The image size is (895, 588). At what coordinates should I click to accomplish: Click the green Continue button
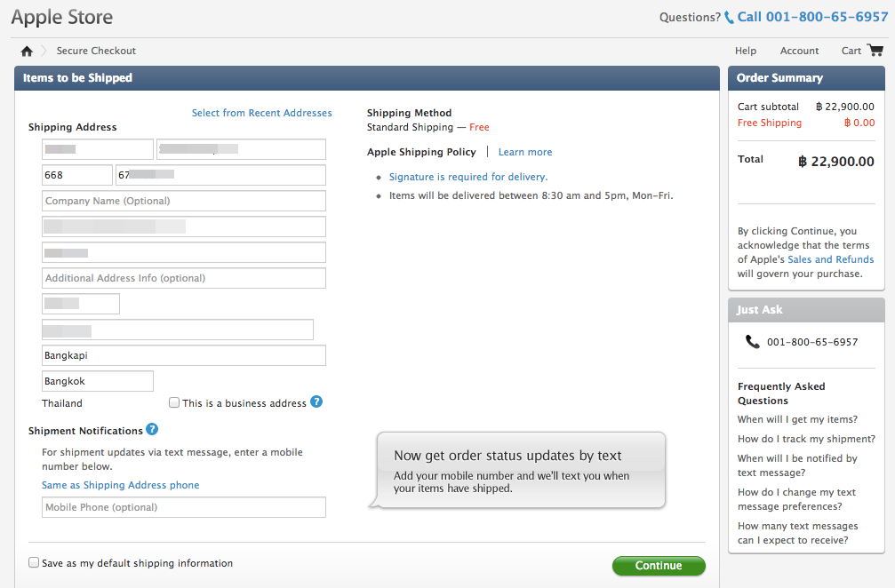click(659, 566)
